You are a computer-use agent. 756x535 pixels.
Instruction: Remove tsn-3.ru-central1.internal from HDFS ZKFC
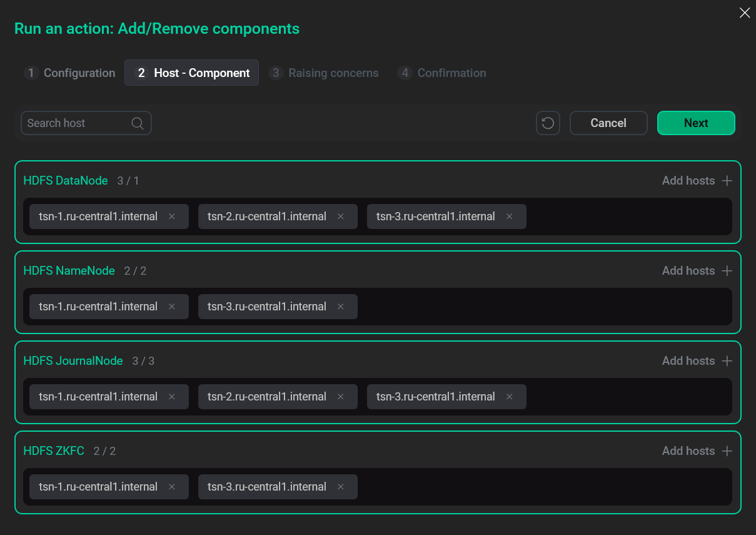(340, 486)
